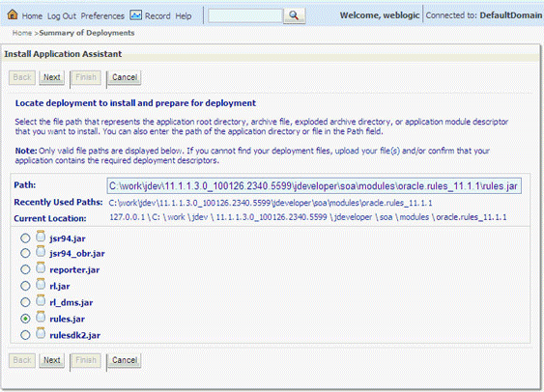Click the jar icon beside jsr94_obr.jar

pyautogui.click(x=41, y=251)
